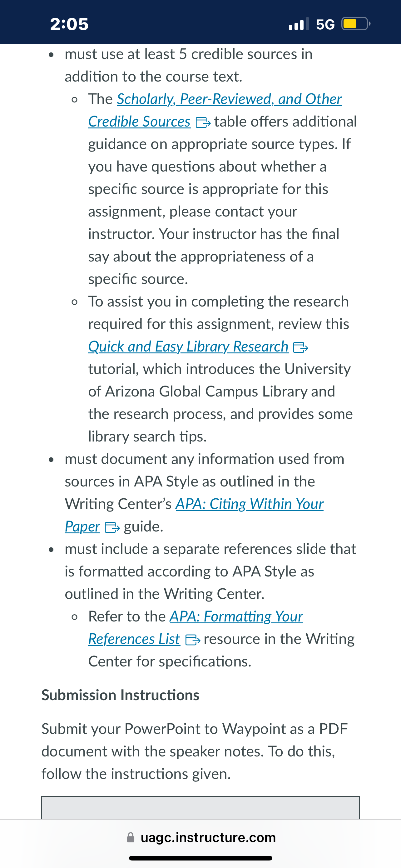Image resolution: width=401 pixels, height=868 pixels.
Task: Tap the home indicator bar
Action: click(x=201, y=858)
